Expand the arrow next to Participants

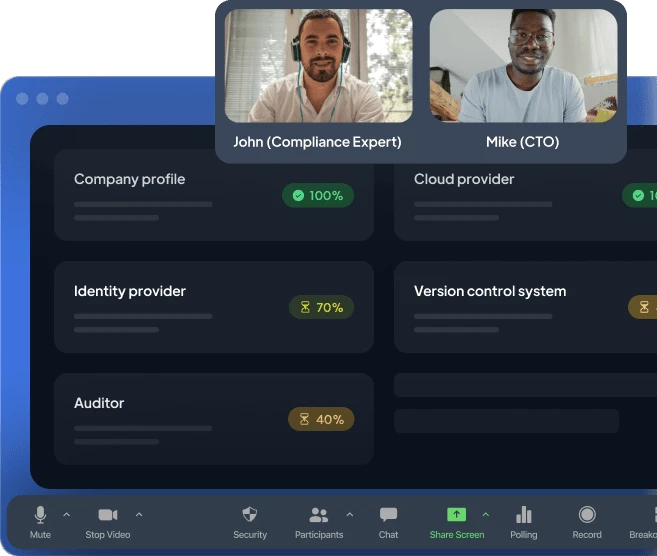pyautogui.click(x=349, y=515)
